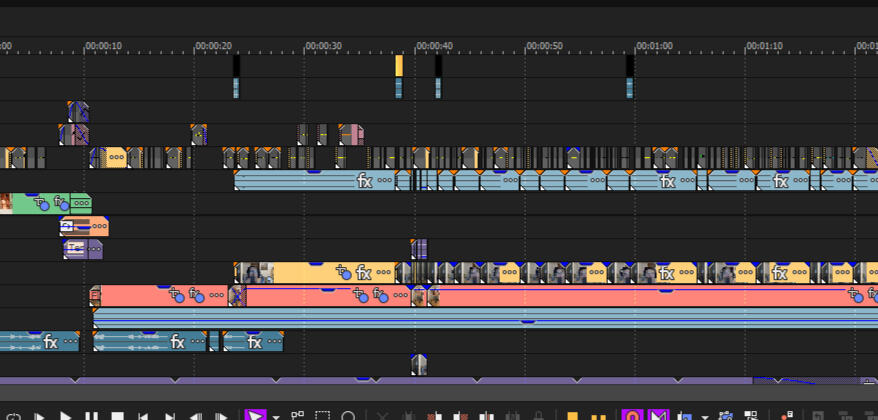Toggle the purple automatic crossfades button
The image size is (878, 420).
point(657,416)
